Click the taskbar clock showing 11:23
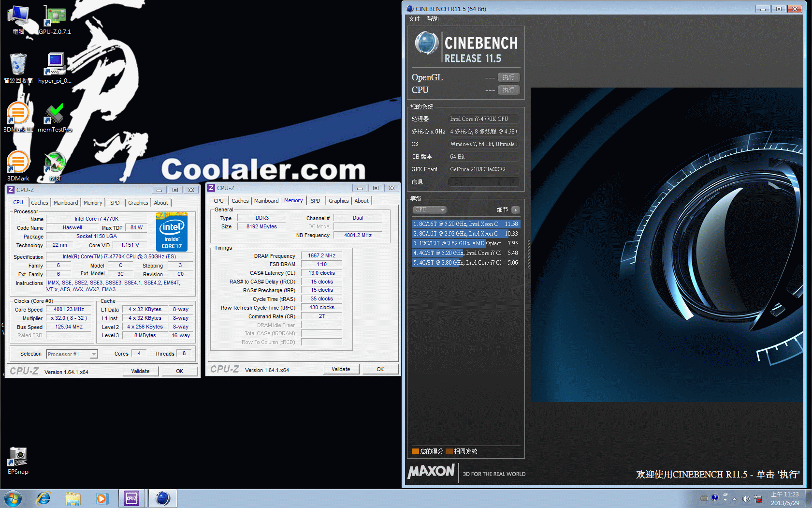 coord(784,499)
